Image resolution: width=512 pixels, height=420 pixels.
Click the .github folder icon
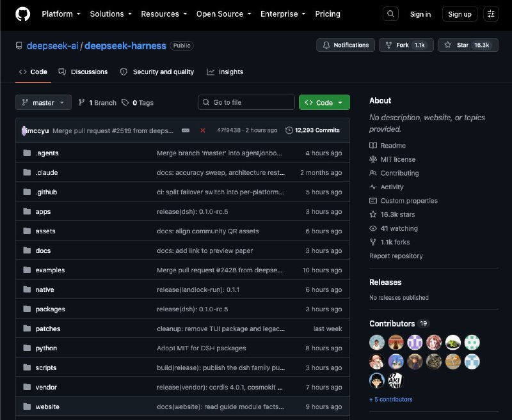tap(27, 192)
